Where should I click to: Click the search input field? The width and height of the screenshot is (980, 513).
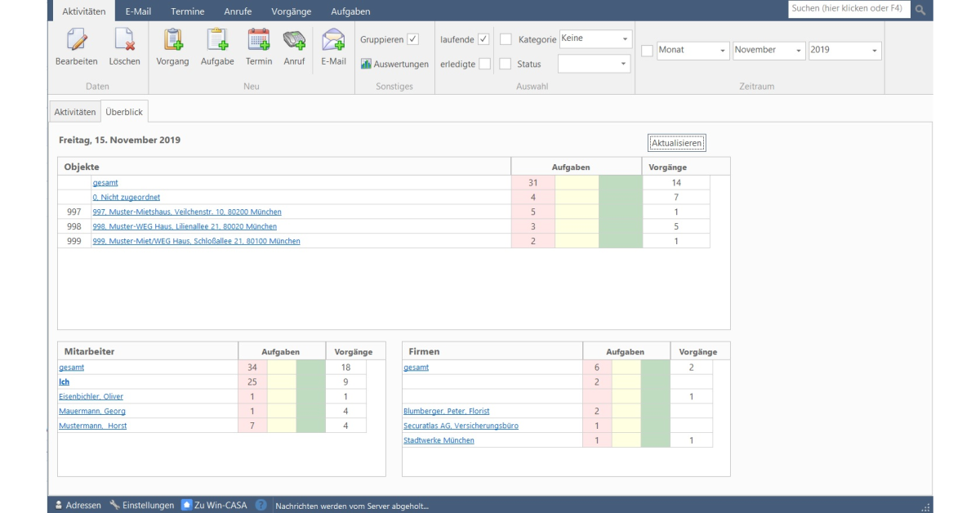(846, 9)
